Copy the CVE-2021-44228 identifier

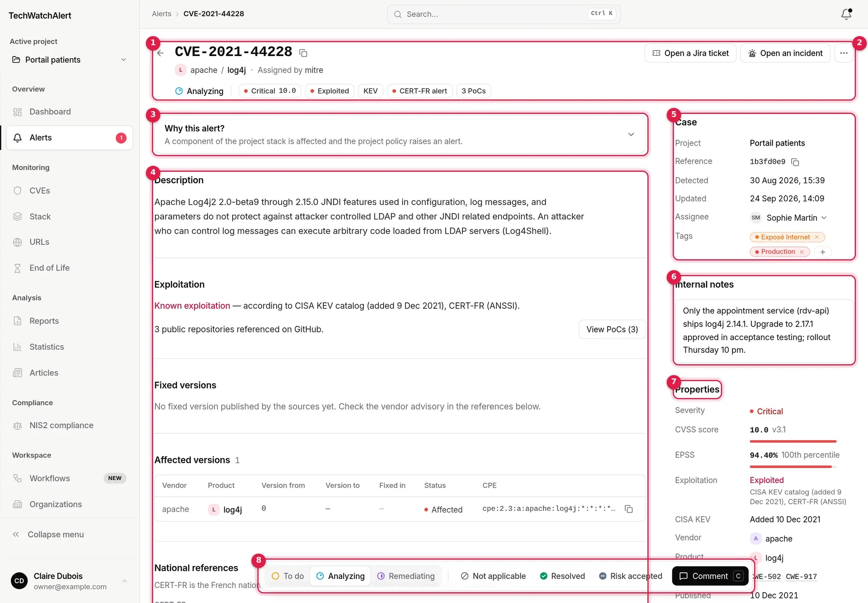click(x=303, y=53)
